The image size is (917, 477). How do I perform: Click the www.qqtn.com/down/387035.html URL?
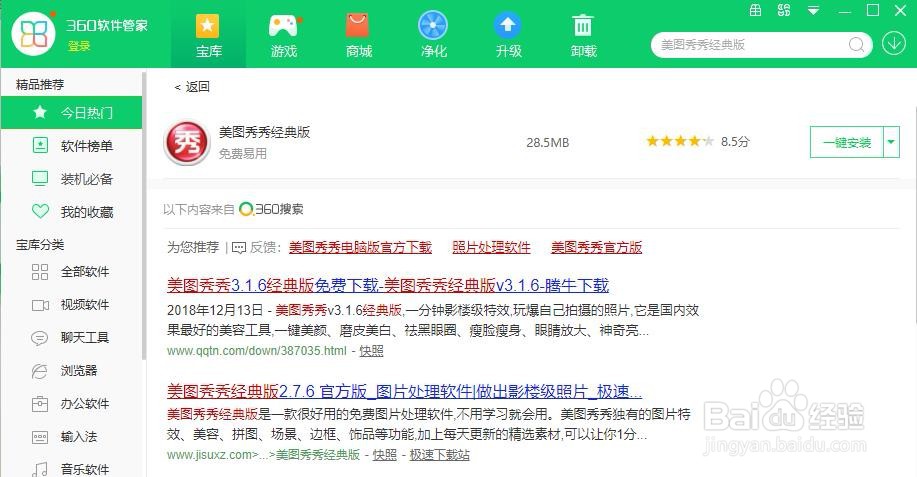257,351
